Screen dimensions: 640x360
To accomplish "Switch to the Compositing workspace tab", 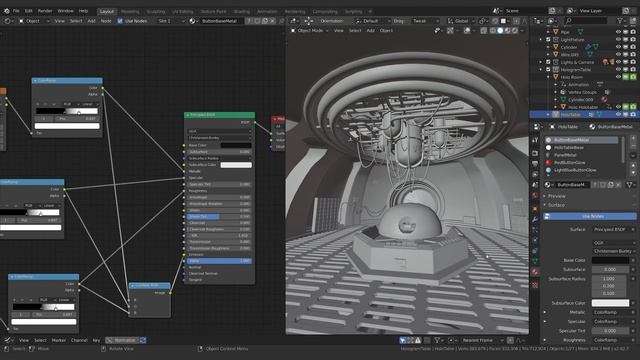I will pyautogui.click(x=325, y=11).
